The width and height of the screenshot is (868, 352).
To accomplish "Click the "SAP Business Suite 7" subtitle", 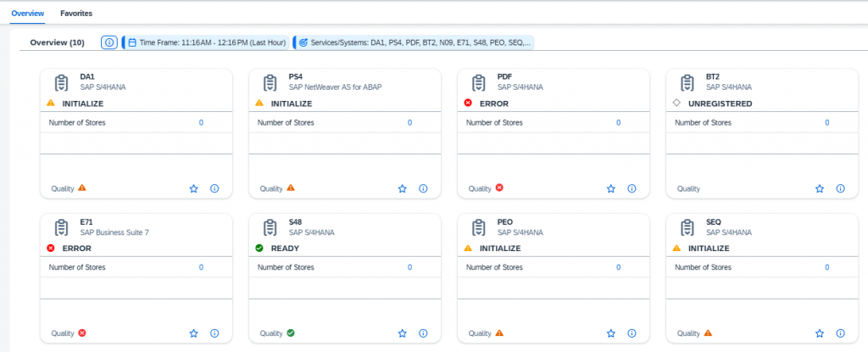I will pos(114,232).
